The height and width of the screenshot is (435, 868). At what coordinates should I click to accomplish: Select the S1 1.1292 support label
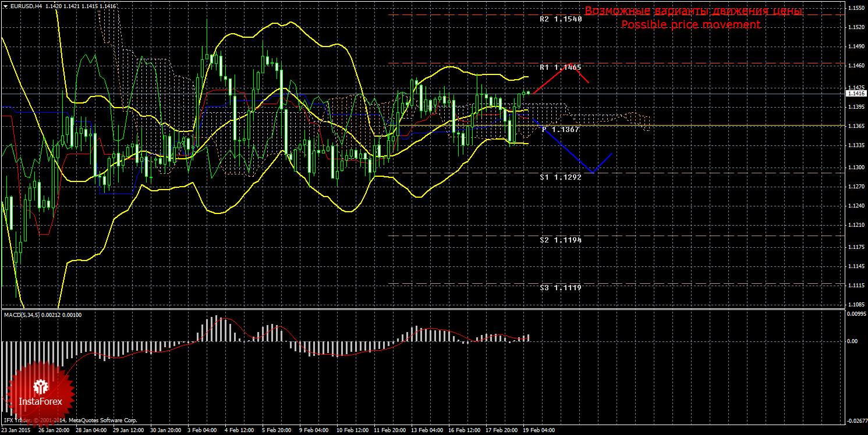[x=561, y=177]
